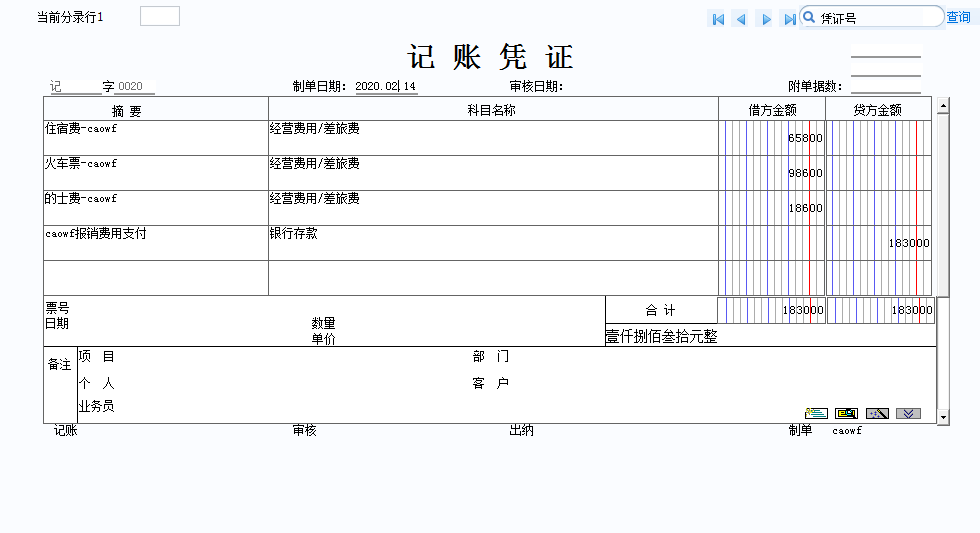Click the amount in words 壹仟捌佰叁拾元整

pos(661,336)
